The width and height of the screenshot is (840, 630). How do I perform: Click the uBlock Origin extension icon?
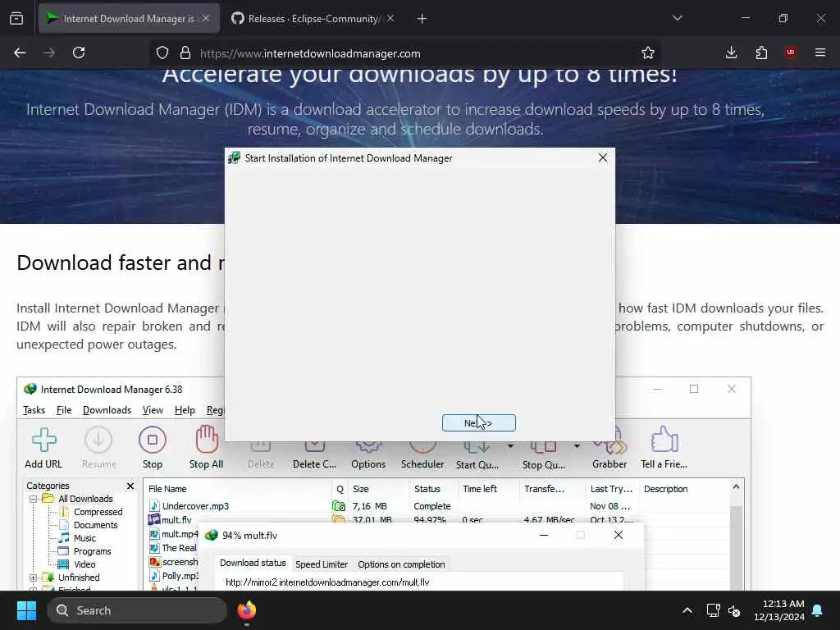coord(791,52)
